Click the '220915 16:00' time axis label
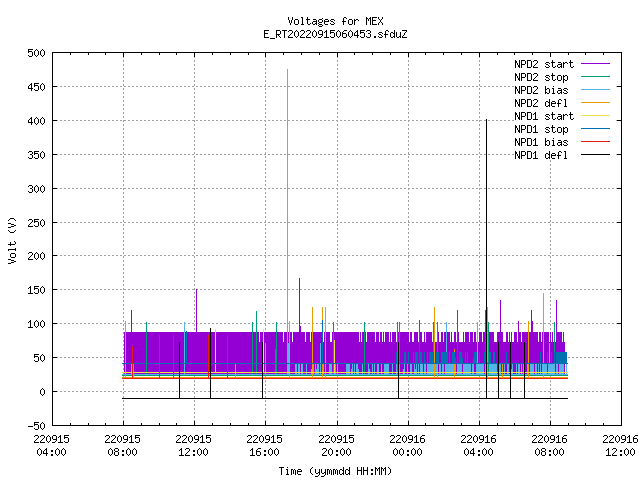The image size is (640, 480). point(264,446)
